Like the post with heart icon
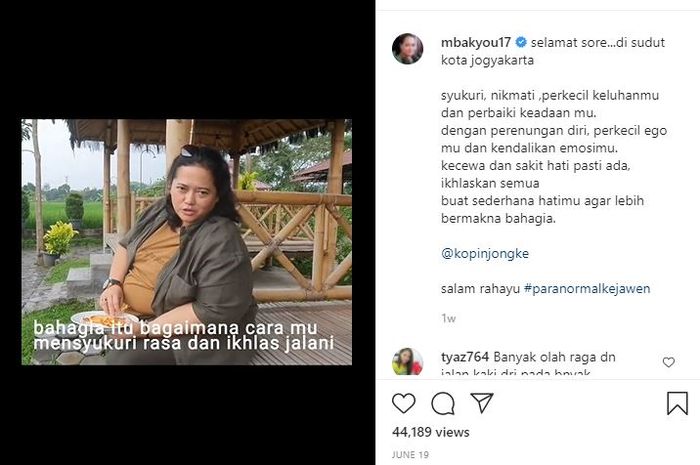700x465 pixels. pyautogui.click(x=404, y=403)
